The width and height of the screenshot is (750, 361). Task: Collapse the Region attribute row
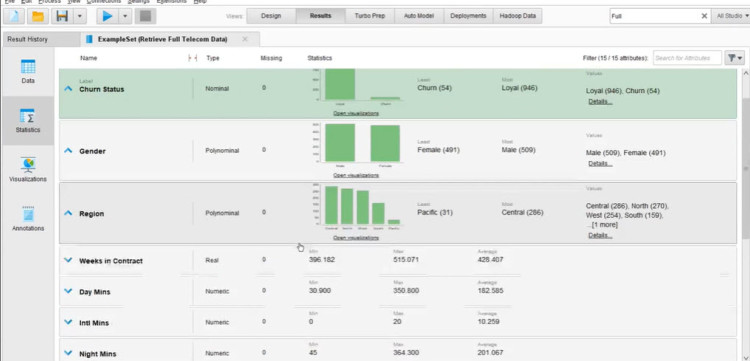click(68, 213)
